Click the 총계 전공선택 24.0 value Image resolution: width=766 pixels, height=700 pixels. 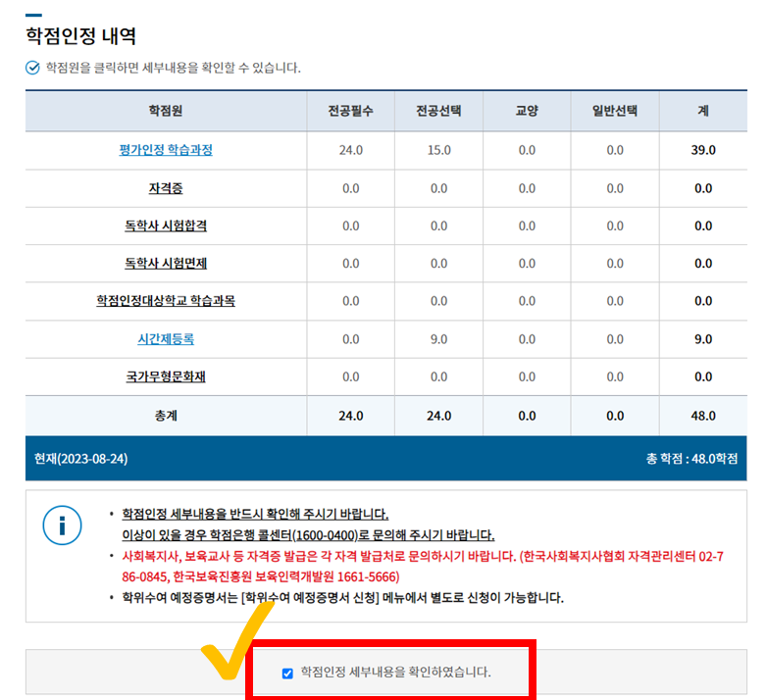pyautogui.click(x=438, y=416)
